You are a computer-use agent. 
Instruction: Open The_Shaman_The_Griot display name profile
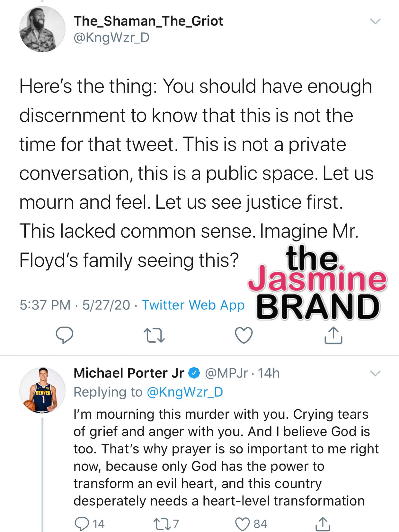pyautogui.click(x=148, y=21)
